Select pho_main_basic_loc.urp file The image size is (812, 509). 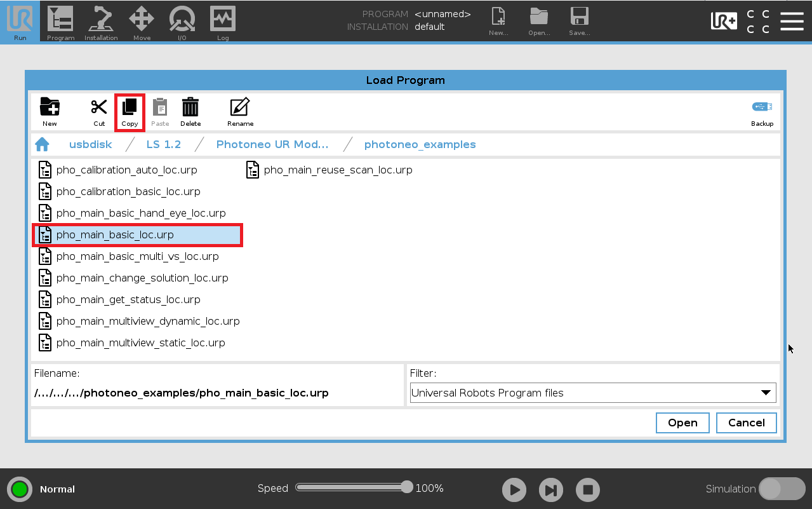[x=137, y=235]
